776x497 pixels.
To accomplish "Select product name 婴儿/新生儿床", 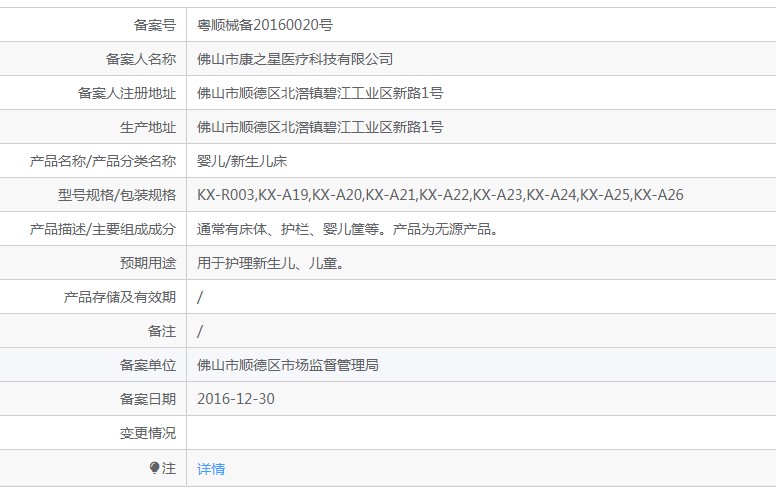I will pos(242,161).
